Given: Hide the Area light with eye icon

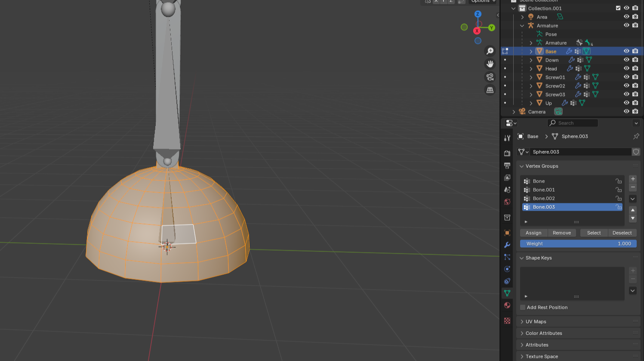Looking at the screenshot, I should [626, 17].
